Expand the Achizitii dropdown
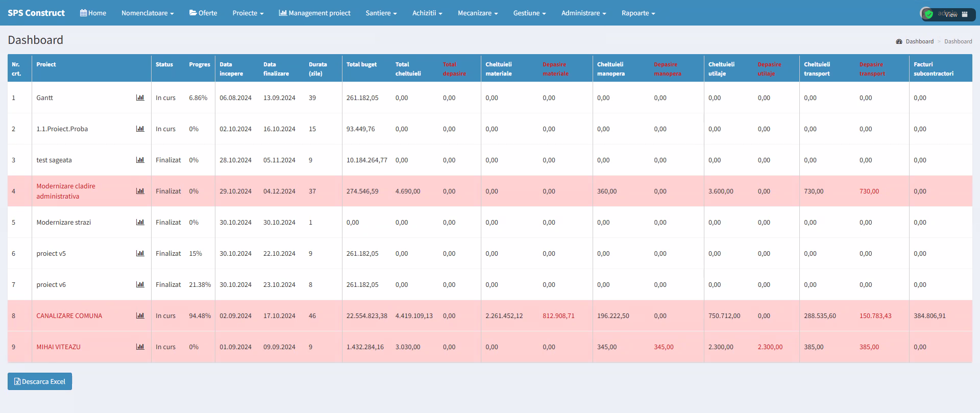The height and width of the screenshot is (413, 980). 427,13
